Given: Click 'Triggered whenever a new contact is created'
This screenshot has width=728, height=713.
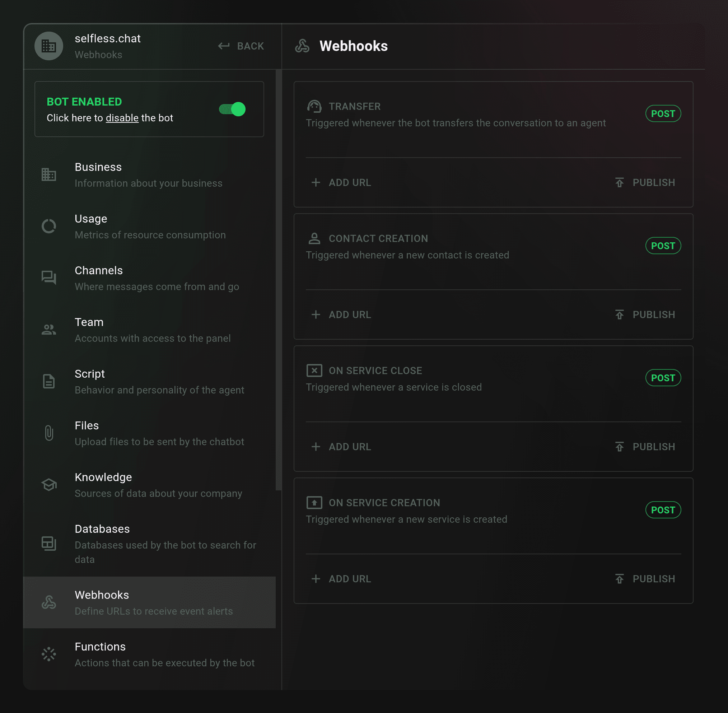Looking at the screenshot, I should click(x=407, y=255).
